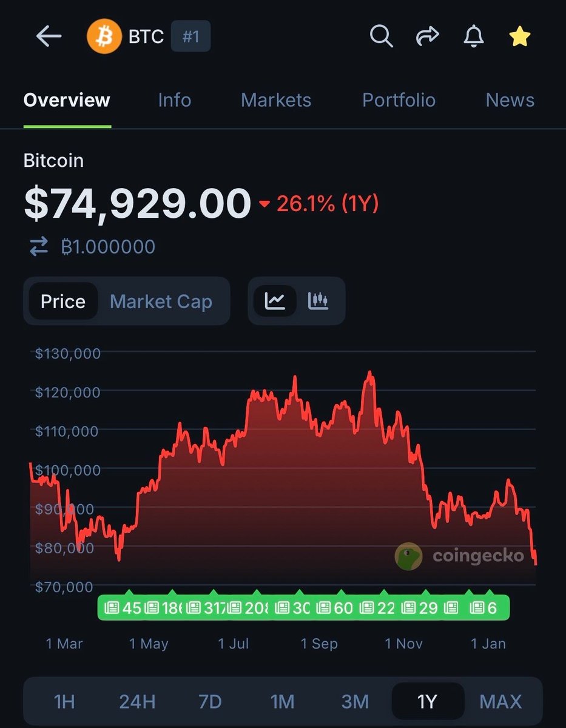The width and height of the screenshot is (566, 728).
Task: Tap the Bitcoin logo icon
Action: pyautogui.click(x=104, y=37)
